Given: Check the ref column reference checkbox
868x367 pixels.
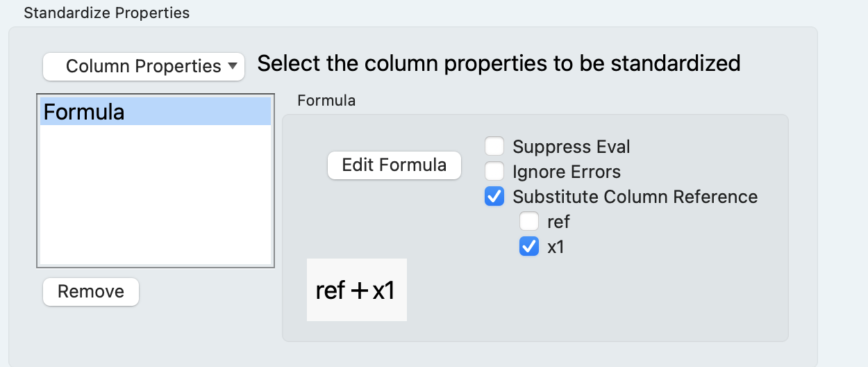Looking at the screenshot, I should tap(529, 222).
